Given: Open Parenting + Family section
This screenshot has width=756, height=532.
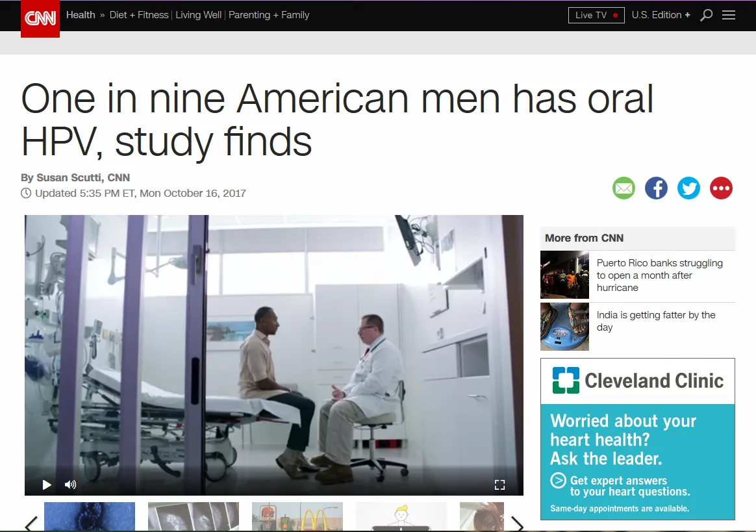Looking at the screenshot, I should coord(268,15).
